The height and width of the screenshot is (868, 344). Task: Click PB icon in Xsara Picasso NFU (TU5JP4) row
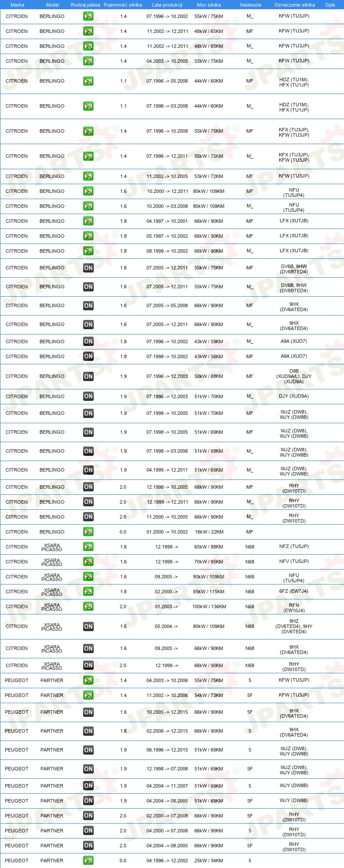tap(88, 577)
